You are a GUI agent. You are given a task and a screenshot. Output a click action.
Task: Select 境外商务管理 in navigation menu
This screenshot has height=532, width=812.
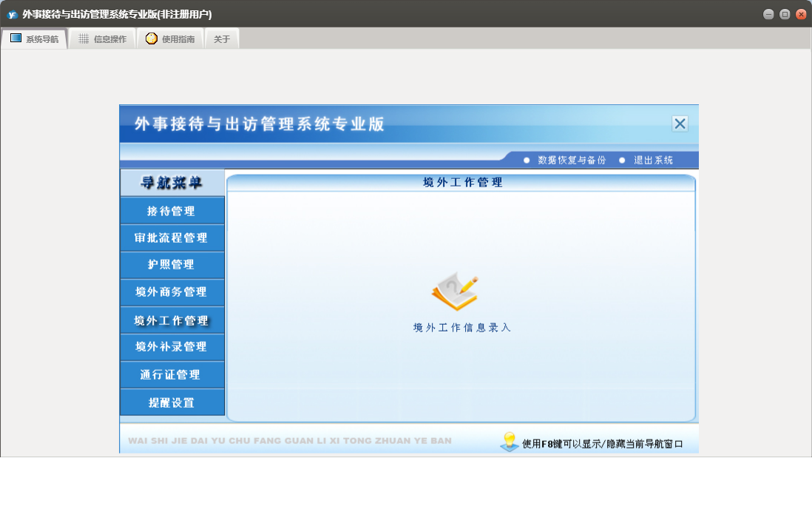pos(172,292)
